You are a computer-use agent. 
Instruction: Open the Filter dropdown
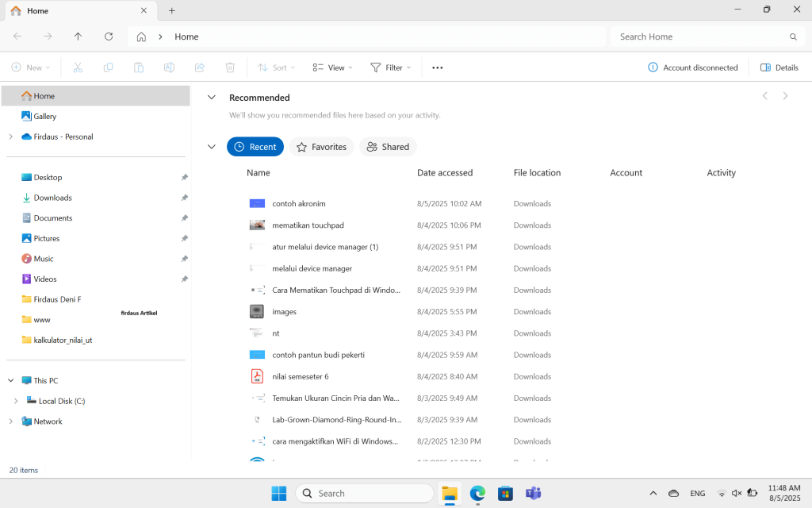click(x=390, y=67)
